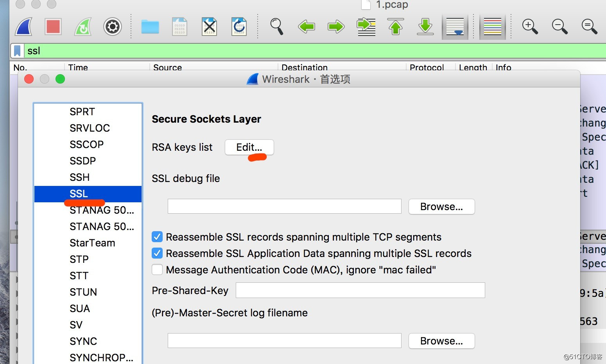606x364 pixels.
Task: Restart current capture with green fin icon
Action: click(82, 27)
